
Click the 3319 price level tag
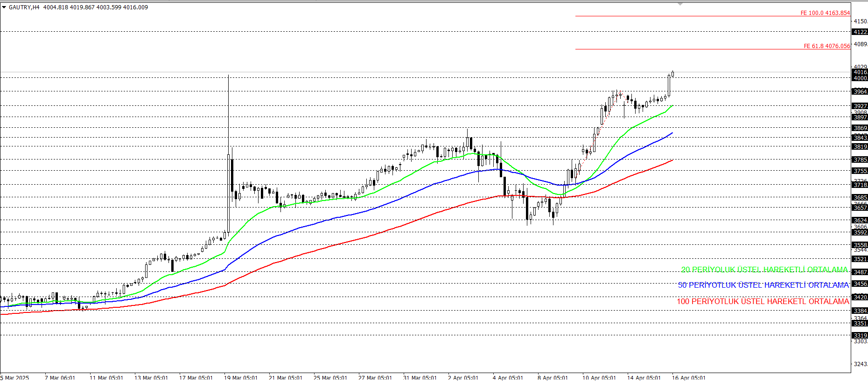[x=860, y=336]
